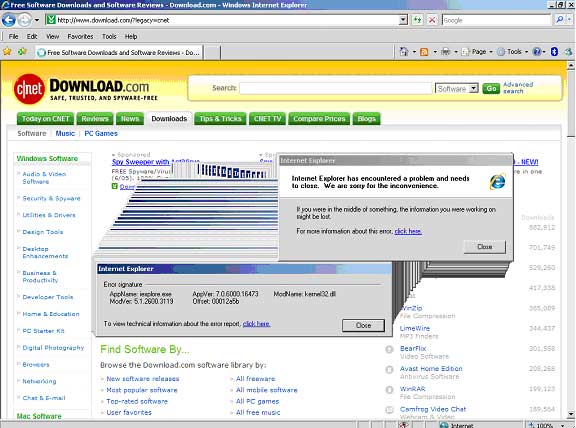Click the All freeware link
Viewport: 576px width, 428px height.
(x=255, y=379)
